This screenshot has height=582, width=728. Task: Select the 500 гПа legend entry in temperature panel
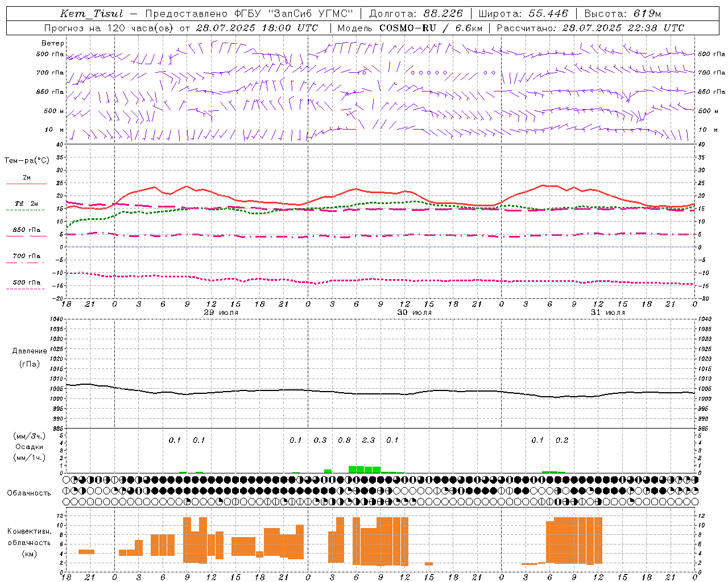26,282
